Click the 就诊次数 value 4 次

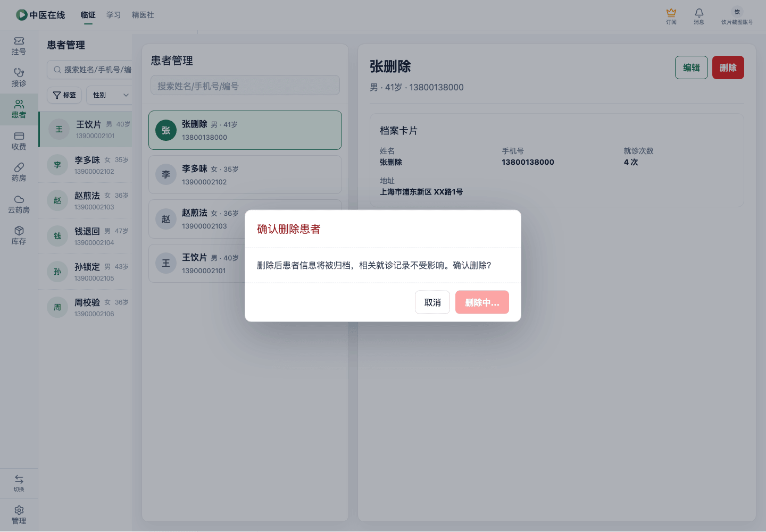click(631, 162)
